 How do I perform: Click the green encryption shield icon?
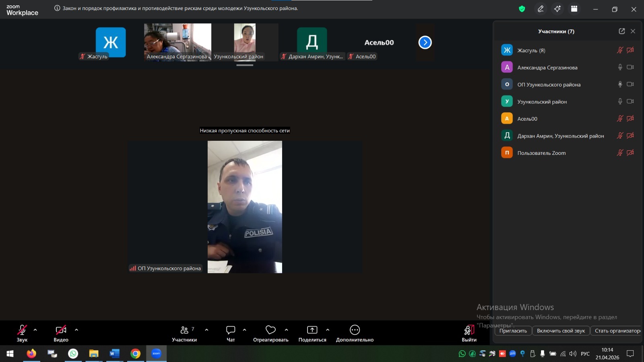[522, 9]
